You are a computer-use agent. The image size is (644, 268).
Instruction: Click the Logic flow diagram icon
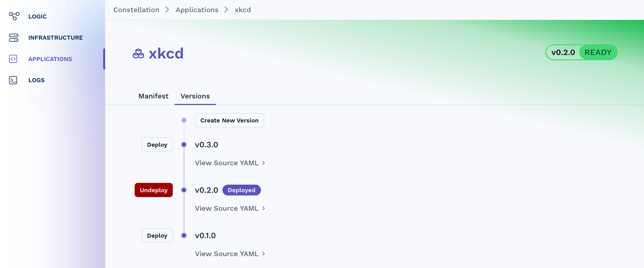[x=14, y=16]
